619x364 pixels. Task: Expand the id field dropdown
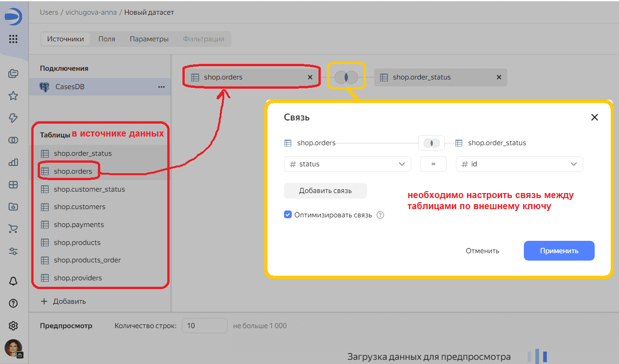pyautogui.click(x=519, y=164)
